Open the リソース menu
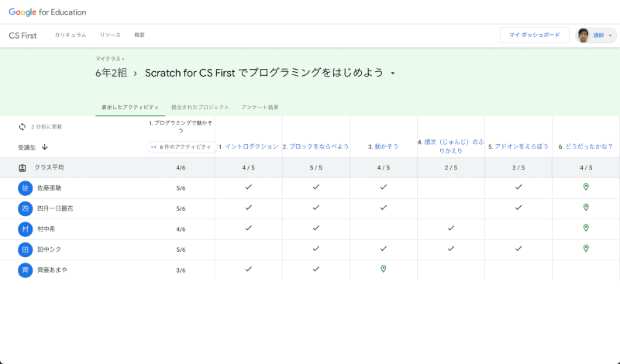The image size is (620, 364). tap(110, 35)
